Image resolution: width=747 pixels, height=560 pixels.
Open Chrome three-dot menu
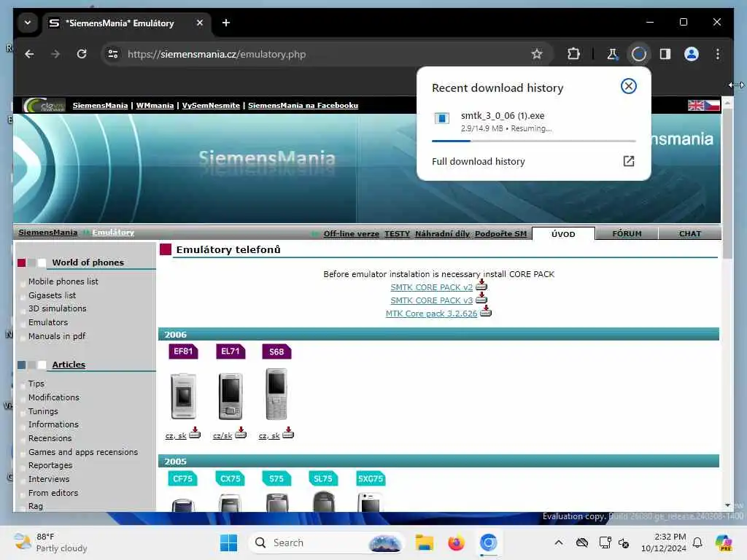pyautogui.click(x=718, y=54)
